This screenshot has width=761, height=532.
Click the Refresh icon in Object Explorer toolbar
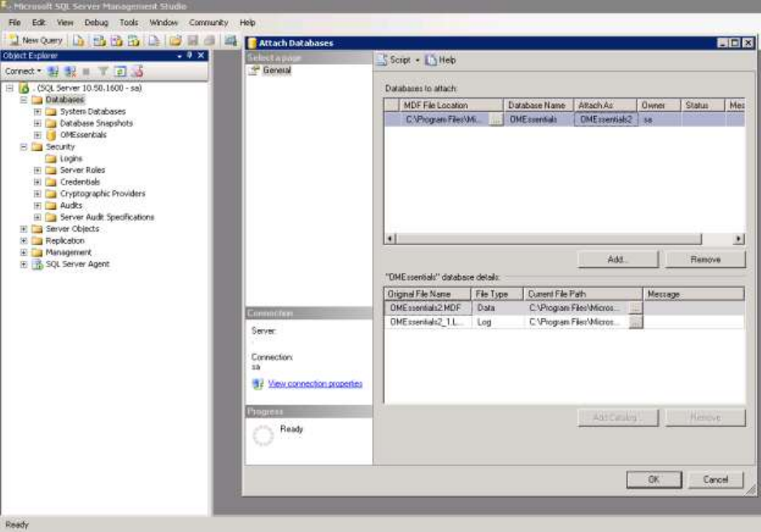point(120,71)
